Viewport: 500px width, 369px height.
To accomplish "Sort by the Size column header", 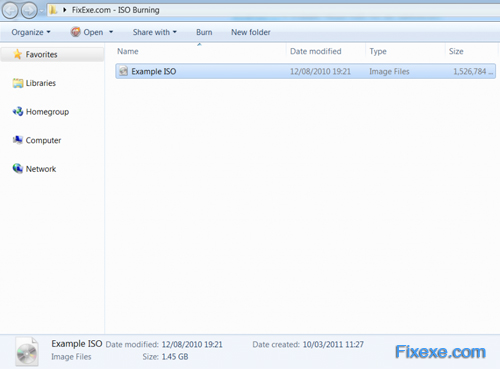I will 456,51.
